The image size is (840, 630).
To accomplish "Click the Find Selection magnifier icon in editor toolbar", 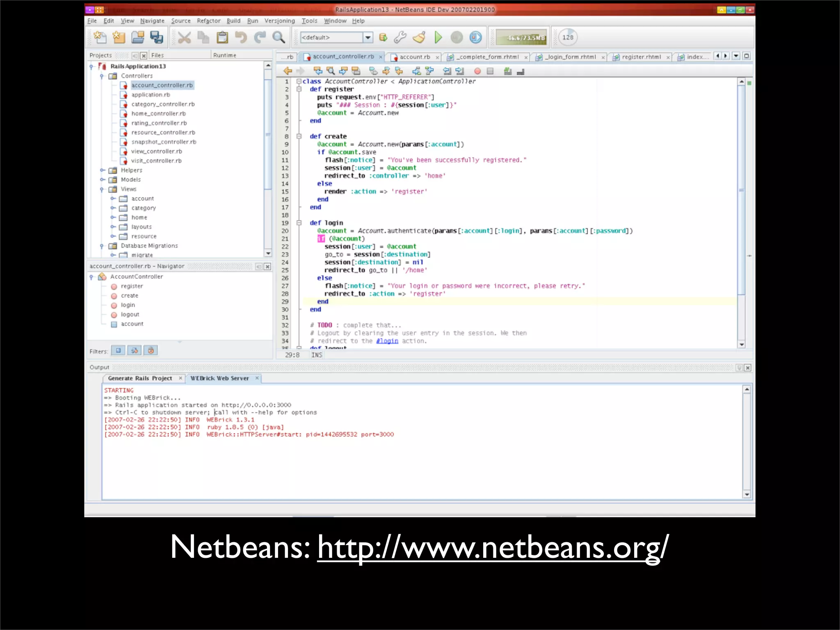I will 331,71.
